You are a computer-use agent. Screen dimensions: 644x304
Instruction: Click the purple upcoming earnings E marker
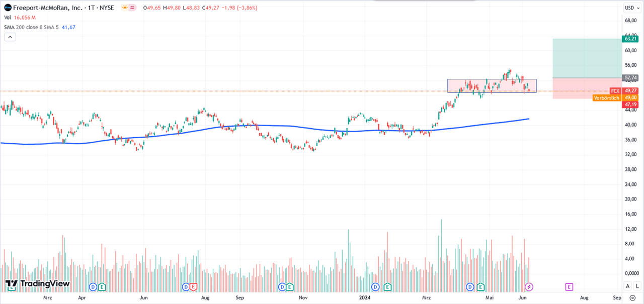pos(569,287)
